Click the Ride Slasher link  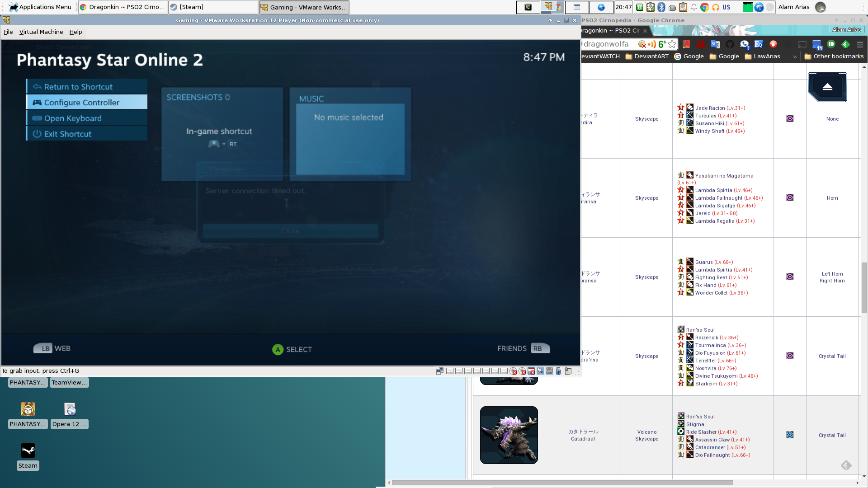click(701, 432)
